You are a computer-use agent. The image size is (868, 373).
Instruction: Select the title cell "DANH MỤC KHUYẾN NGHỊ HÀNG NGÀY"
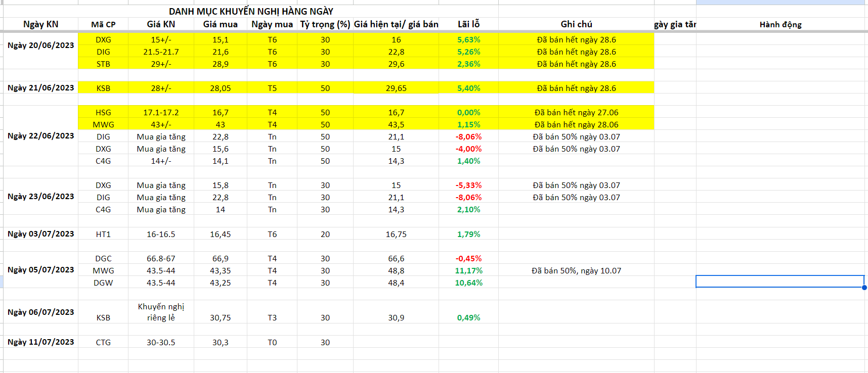(251, 12)
